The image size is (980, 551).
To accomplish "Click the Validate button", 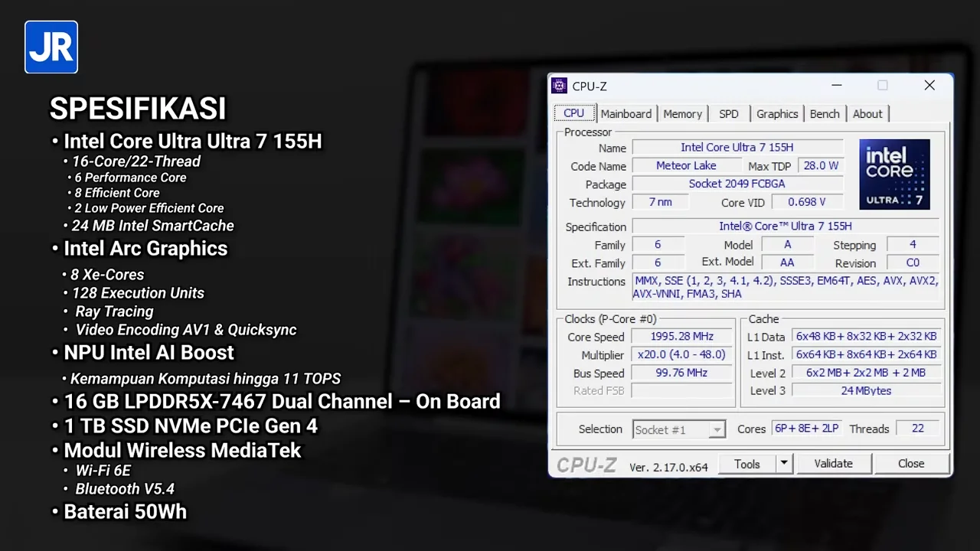I will click(833, 464).
